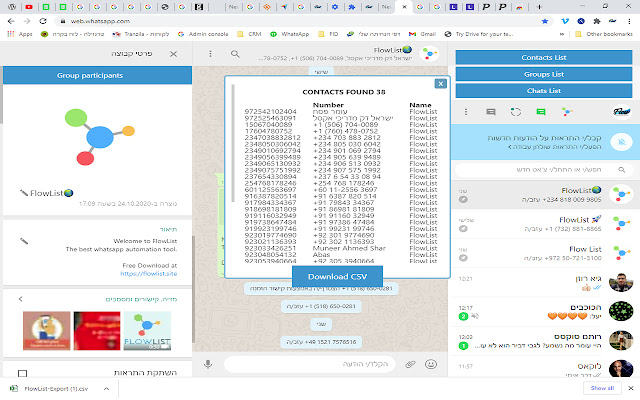This screenshot has width=640, height=400.
Task: Open the chat with orange hearts
Action: [x=546, y=312]
